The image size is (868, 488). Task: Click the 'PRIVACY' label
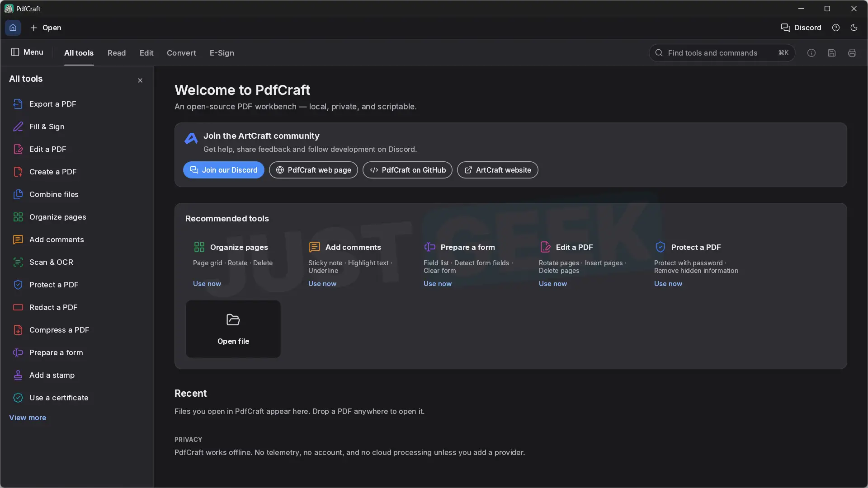(189, 440)
